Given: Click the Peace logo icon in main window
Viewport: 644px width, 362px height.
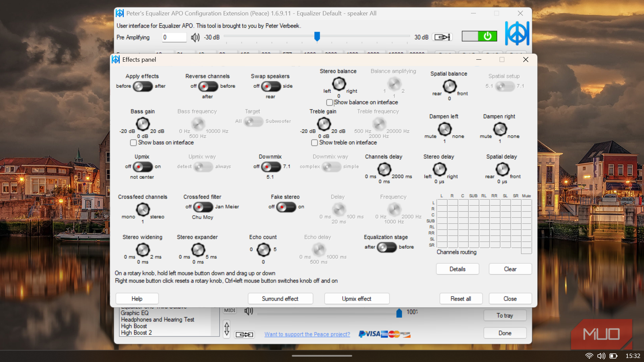Looking at the screenshot, I should click(517, 34).
